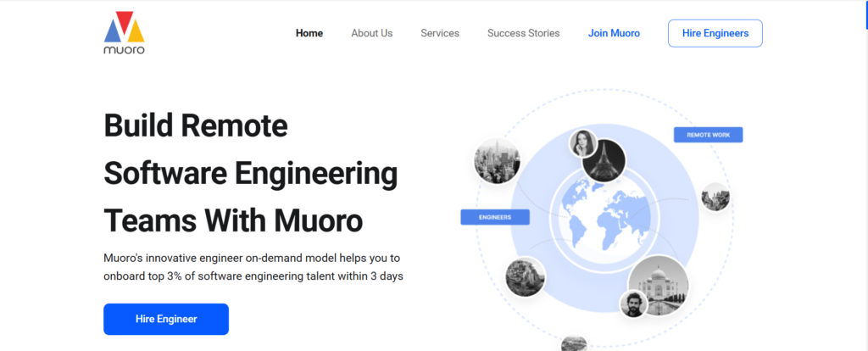Navigate to Success Stories
This screenshot has height=351, width=868.
pos(523,33)
